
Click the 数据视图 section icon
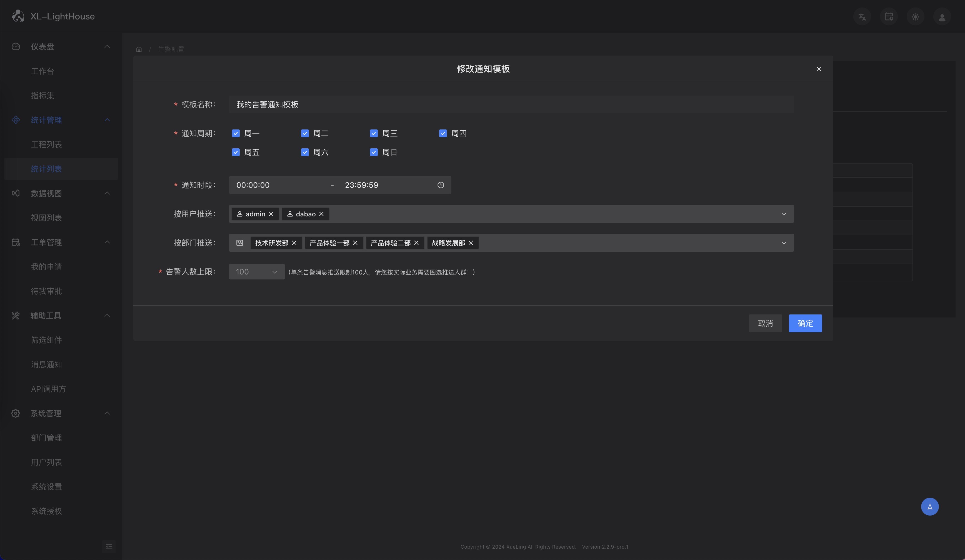pyautogui.click(x=16, y=193)
